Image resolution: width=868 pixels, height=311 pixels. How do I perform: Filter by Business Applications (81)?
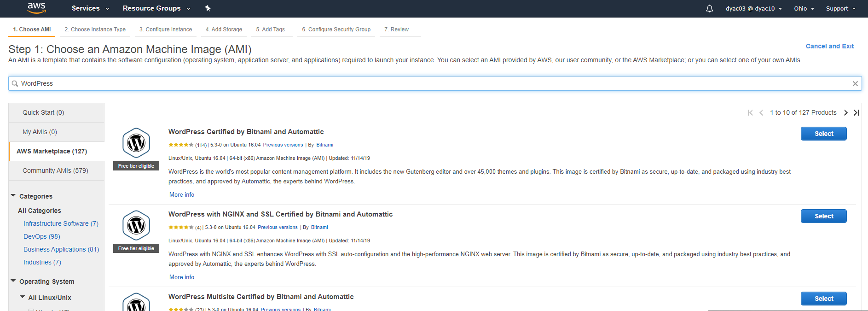click(61, 249)
